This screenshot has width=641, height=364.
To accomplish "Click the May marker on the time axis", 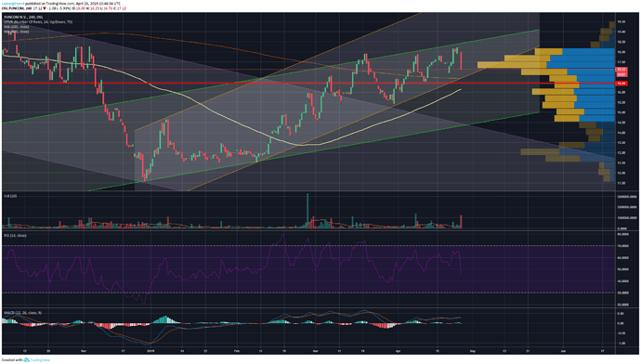I will 473,351.
